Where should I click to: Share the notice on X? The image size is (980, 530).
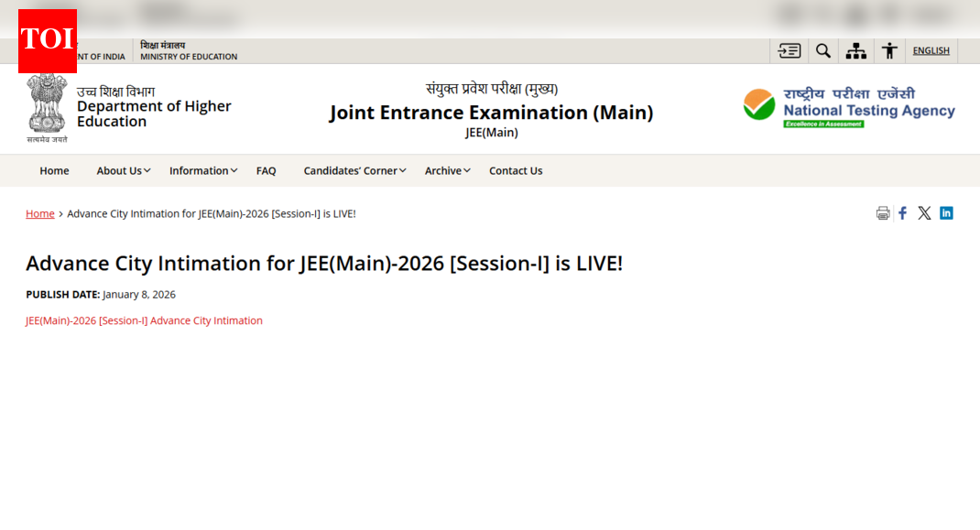pyautogui.click(x=924, y=212)
